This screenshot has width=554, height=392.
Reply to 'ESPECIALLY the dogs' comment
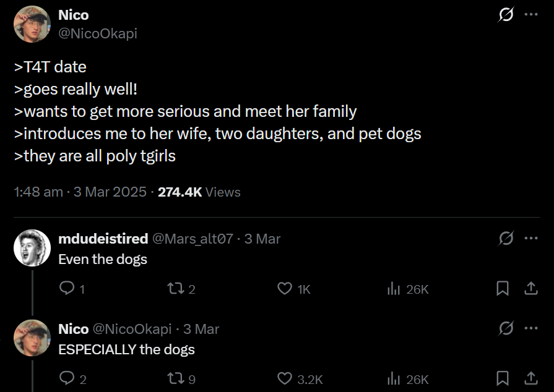point(67,378)
